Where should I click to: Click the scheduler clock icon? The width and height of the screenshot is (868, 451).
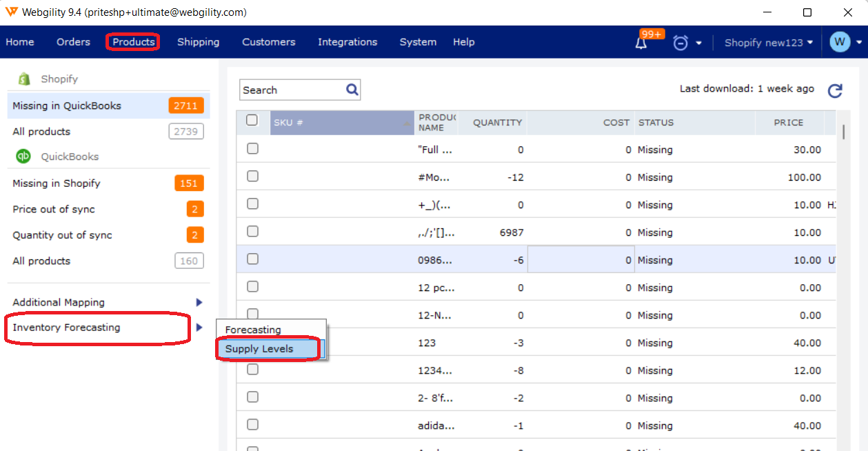(680, 43)
